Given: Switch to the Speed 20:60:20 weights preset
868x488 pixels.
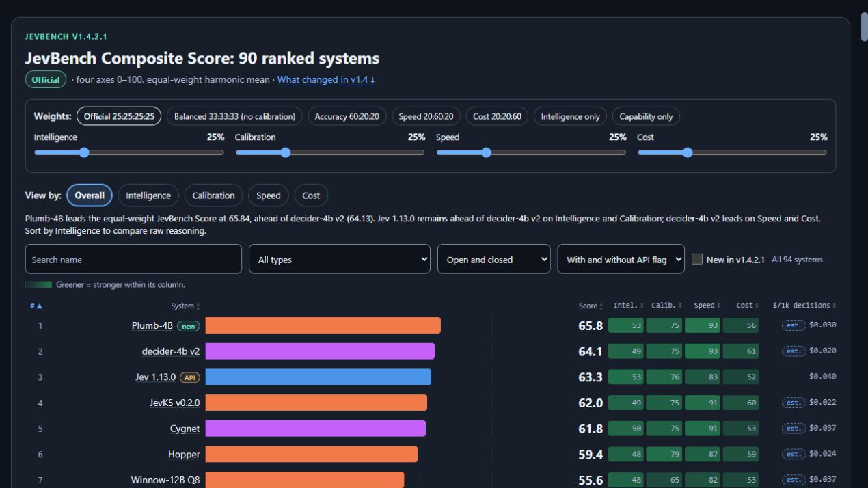Looking at the screenshot, I should pos(426,116).
